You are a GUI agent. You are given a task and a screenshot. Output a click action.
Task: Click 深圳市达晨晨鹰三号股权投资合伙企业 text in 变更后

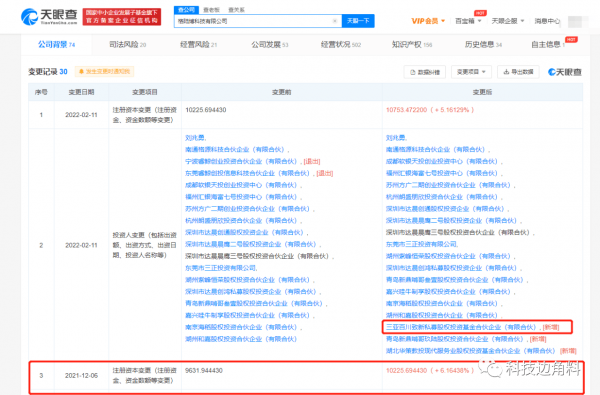coord(458,233)
